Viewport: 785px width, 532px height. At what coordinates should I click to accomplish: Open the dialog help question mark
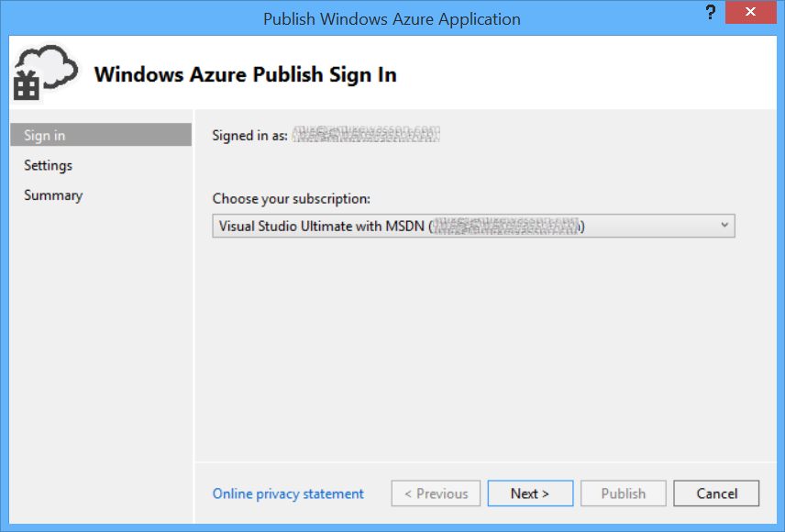[x=710, y=13]
